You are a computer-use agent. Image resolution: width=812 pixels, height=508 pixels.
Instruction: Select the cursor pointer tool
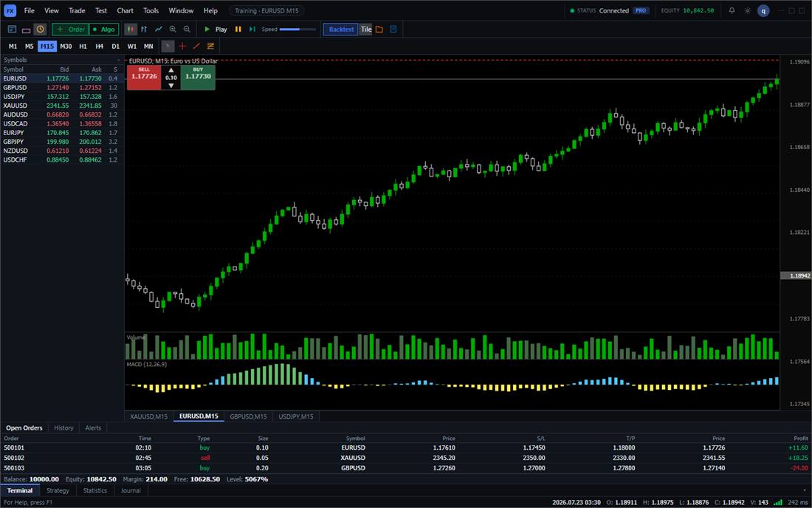click(x=168, y=46)
